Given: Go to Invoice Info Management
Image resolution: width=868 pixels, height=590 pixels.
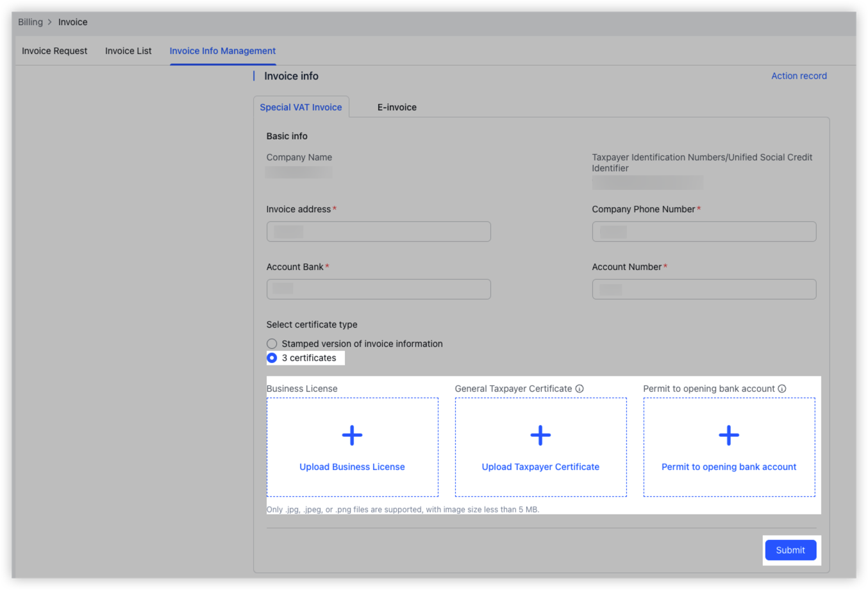Looking at the screenshot, I should pos(222,51).
